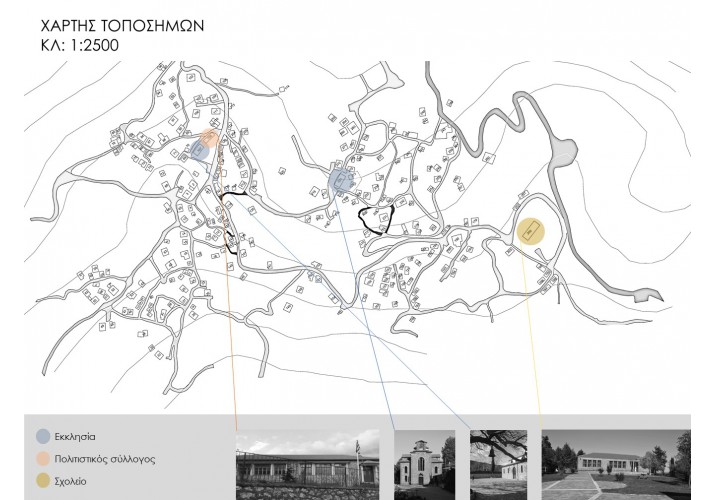Screen dimensions: 715x500
Task: Open the school building photo
Action: [616, 465]
